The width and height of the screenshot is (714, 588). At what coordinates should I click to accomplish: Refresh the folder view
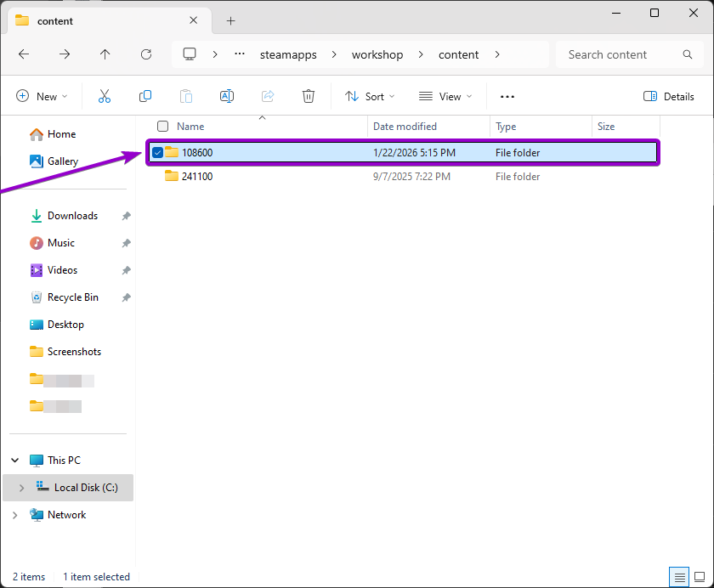click(x=145, y=54)
